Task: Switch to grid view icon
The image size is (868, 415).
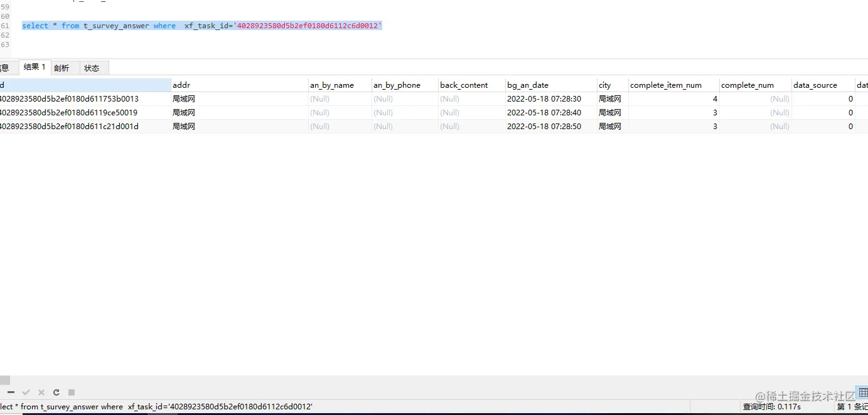Action: tap(863, 392)
